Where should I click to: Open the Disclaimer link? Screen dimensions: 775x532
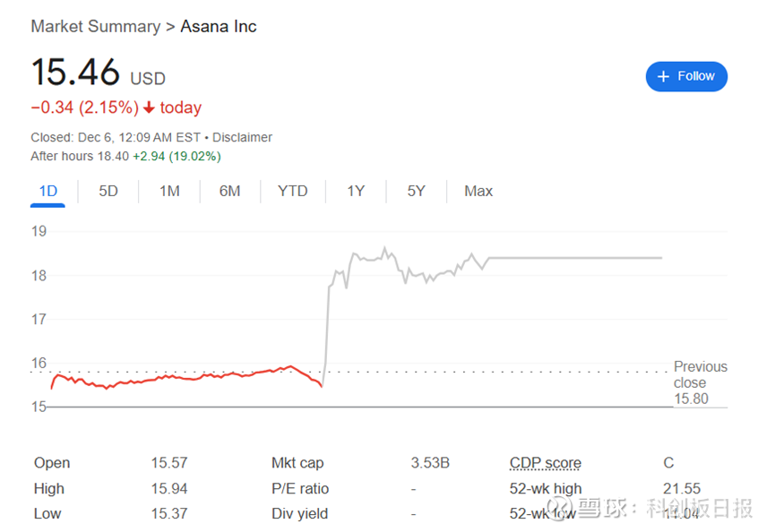pyautogui.click(x=242, y=137)
